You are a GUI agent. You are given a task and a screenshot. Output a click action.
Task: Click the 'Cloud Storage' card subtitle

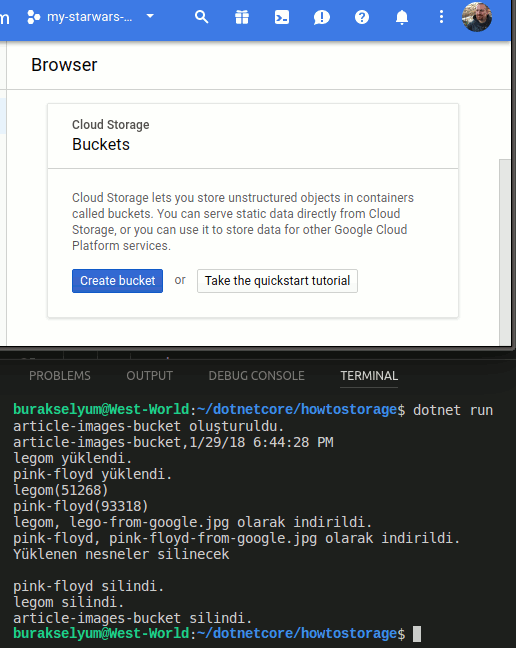111,125
